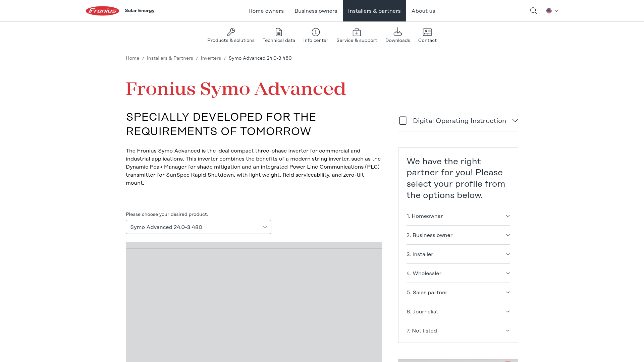Image resolution: width=644 pixels, height=362 pixels.
Task: Open the Service & support kit icon
Action: (x=357, y=32)
